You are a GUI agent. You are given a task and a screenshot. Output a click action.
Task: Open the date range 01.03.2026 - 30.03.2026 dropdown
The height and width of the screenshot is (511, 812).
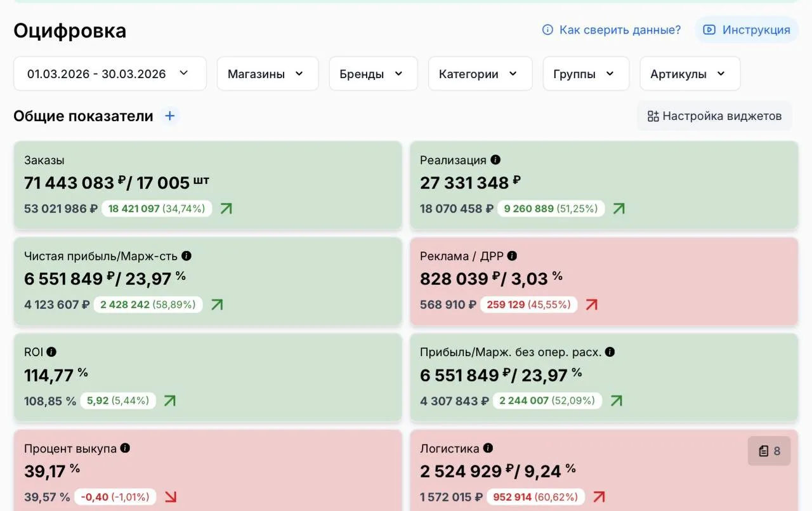110,74
